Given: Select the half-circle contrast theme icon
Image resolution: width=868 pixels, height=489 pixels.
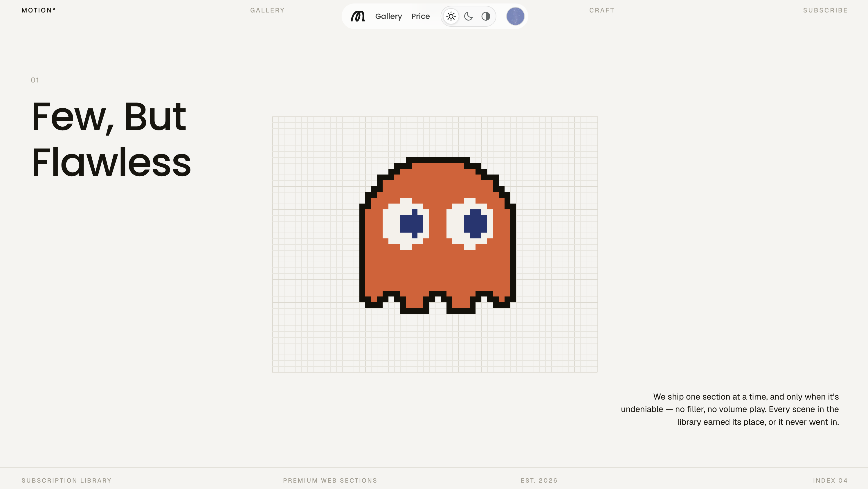Looking at the screenshot, I should (486, 16).
